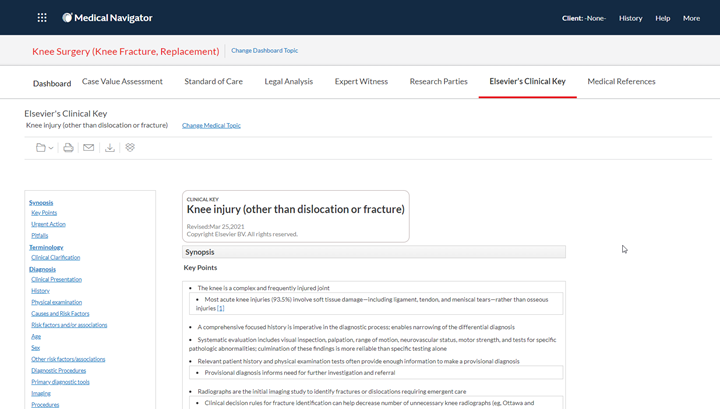Click the [1] citation reference
This screenshot has height=409, width=720.
[220, 308]
